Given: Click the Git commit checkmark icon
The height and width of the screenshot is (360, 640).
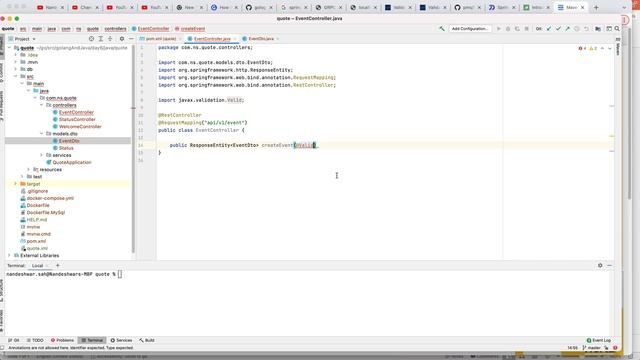Looking at the screenshot, I should pyautogui.click(x=558, y=29).
